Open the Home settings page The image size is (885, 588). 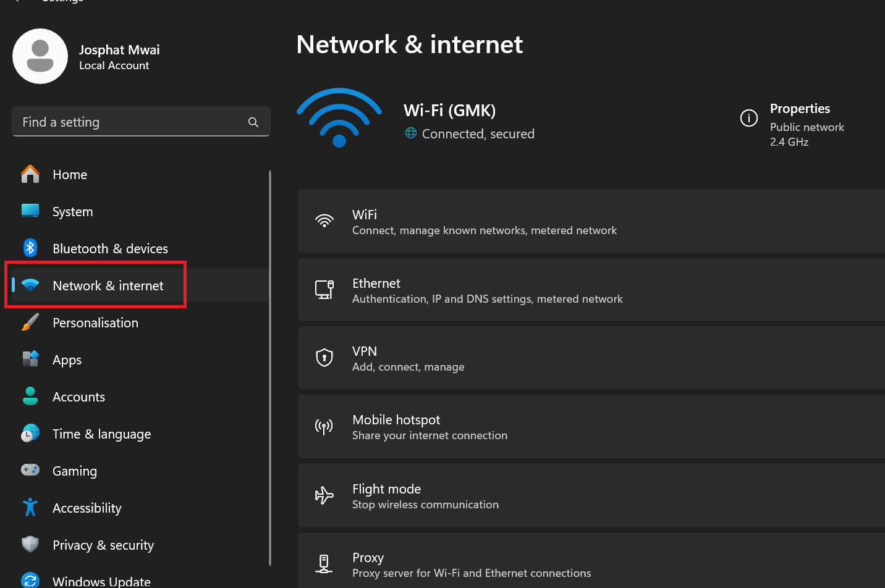pyautogui.click(x=140, y=174)
